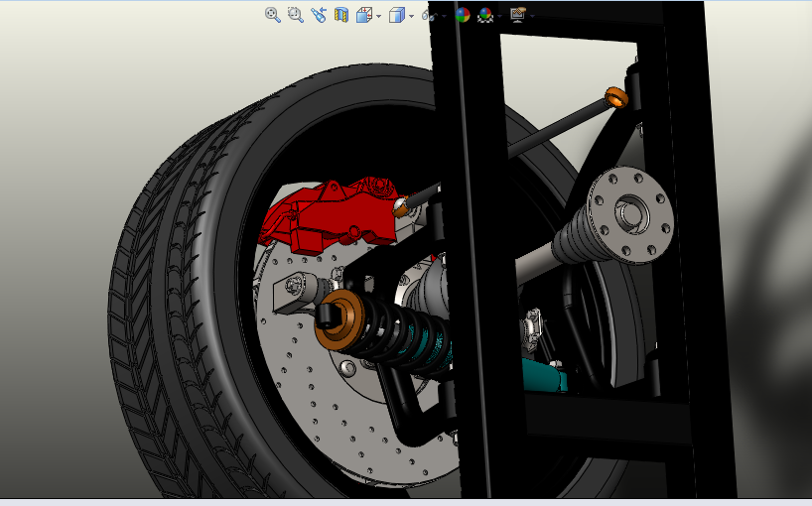The height and width of the screenshot is (506, 812).
Task: Open the View Orientation dropdown arrow
Action: coord(379,16)
